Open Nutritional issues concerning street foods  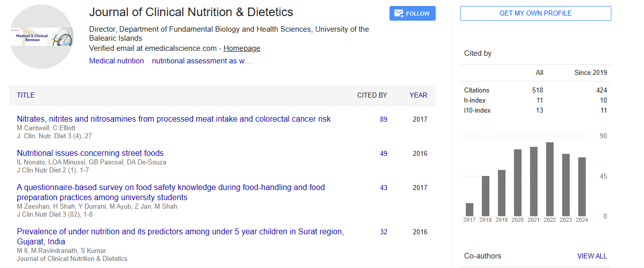click(90, 153)
